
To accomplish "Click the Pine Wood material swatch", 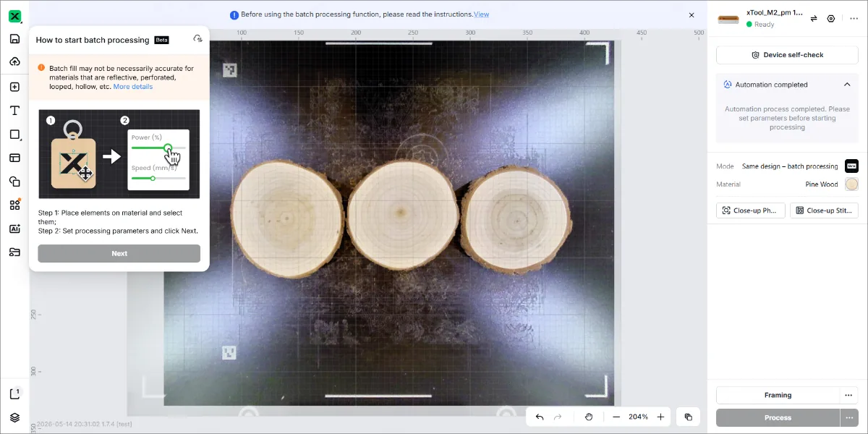I will point(851,184).
